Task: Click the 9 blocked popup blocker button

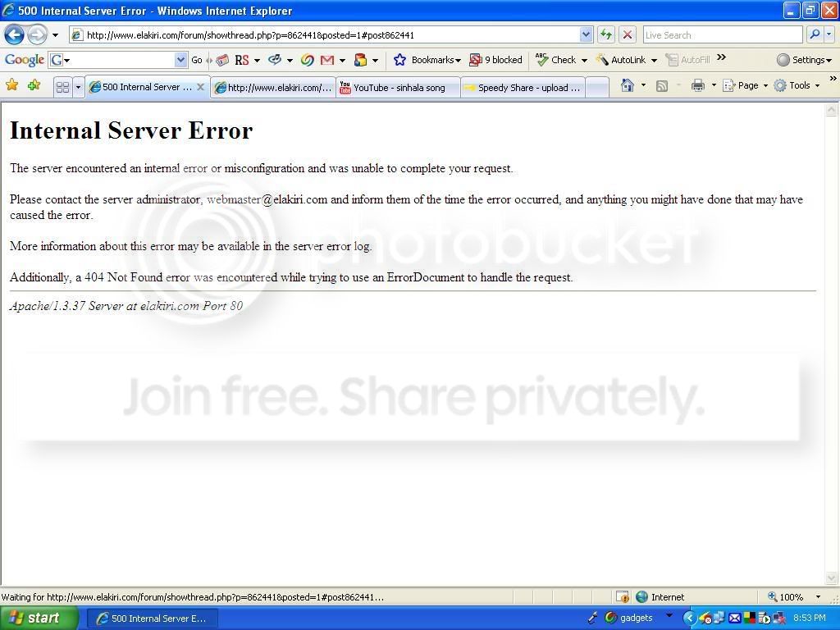Action: click(x=495, y=60)
